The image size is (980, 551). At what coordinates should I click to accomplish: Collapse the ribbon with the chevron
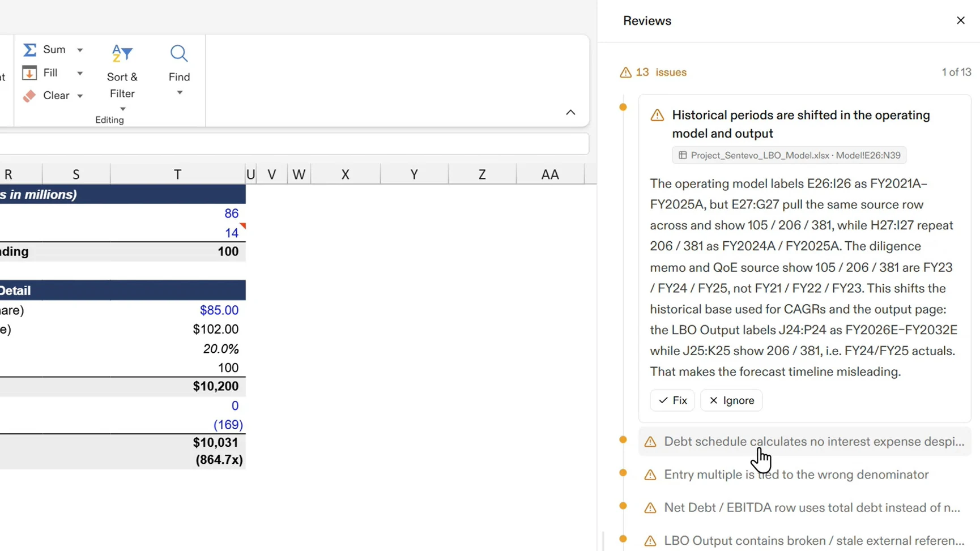click(570, 112)
